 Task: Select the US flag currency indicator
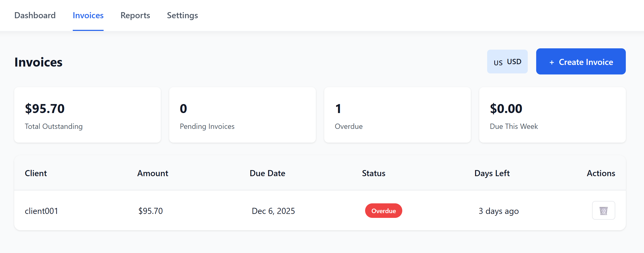(498, 63)
